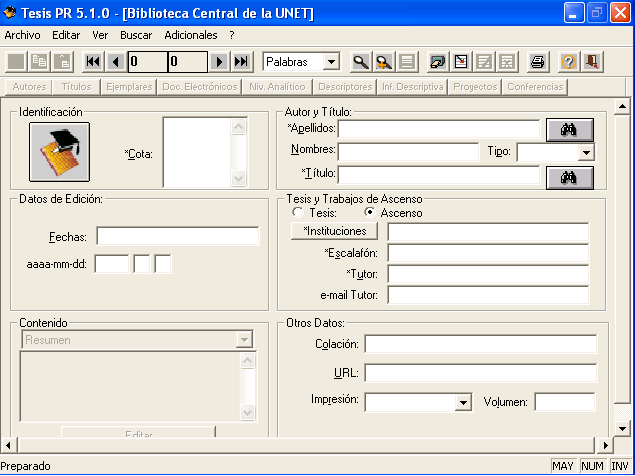Select the Tesis radio button
The height and width of the screenshot is (476, 635).
pos(298,212)
